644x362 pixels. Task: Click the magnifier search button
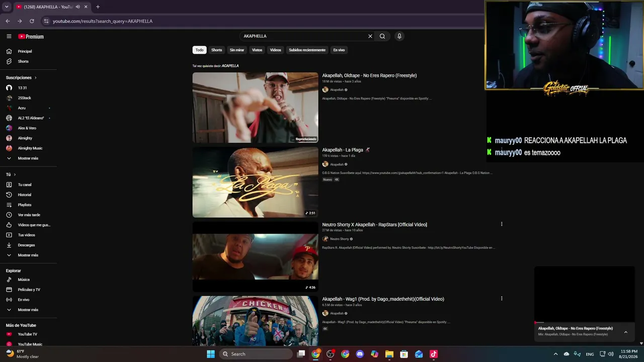[382, 36]
